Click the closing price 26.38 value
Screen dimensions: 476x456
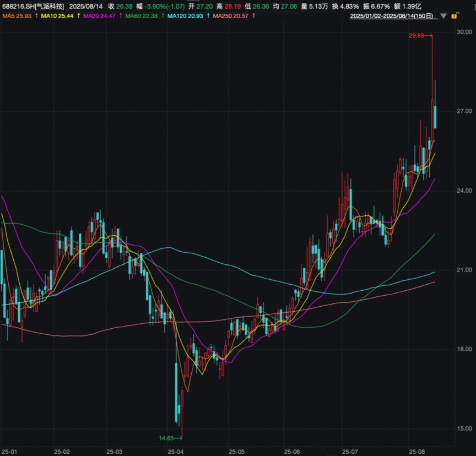[125, 7]
